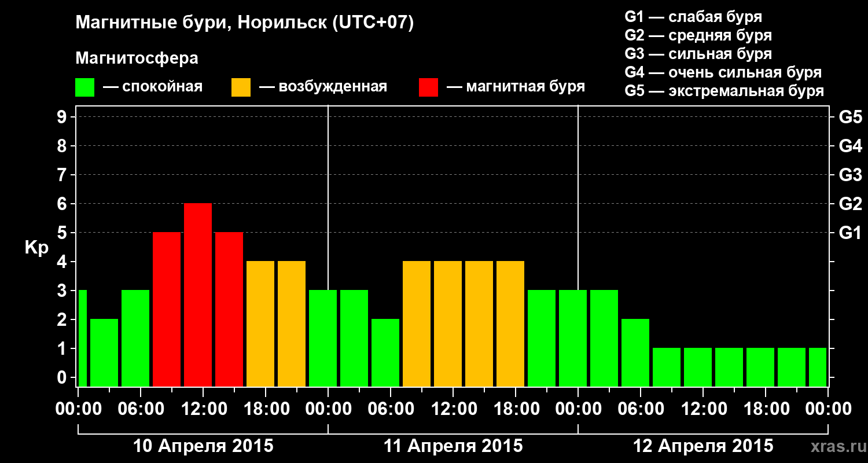Image resolution: width=868 pixels, height=463 pixels.
Task: Click the 'G5 — экстремальная буря' legend line
Action: (724, 91)
